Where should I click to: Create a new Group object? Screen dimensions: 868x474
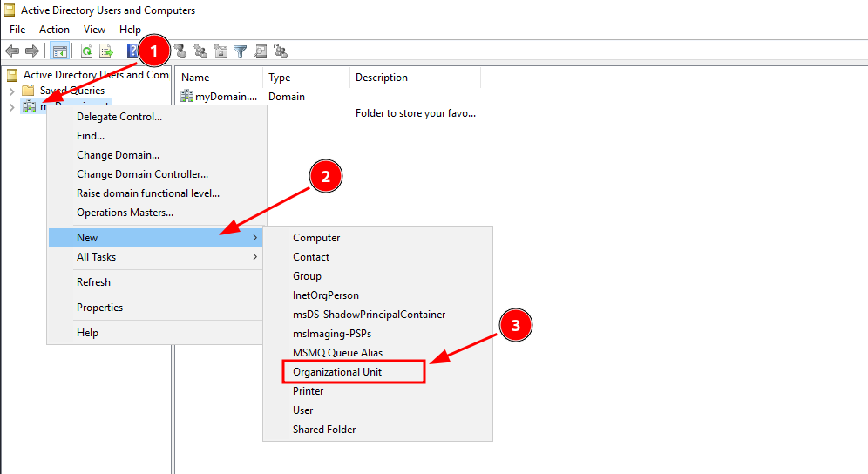(377, 276)
